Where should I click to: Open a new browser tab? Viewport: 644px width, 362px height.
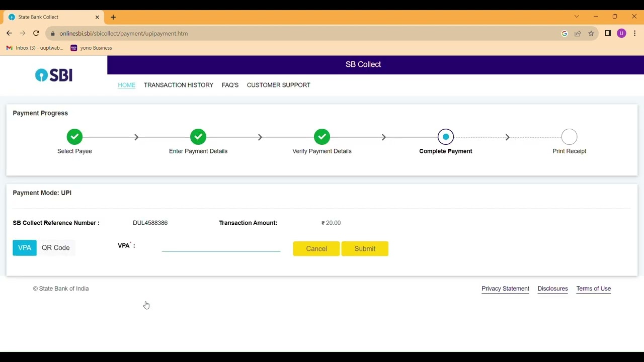coord(113,17)
